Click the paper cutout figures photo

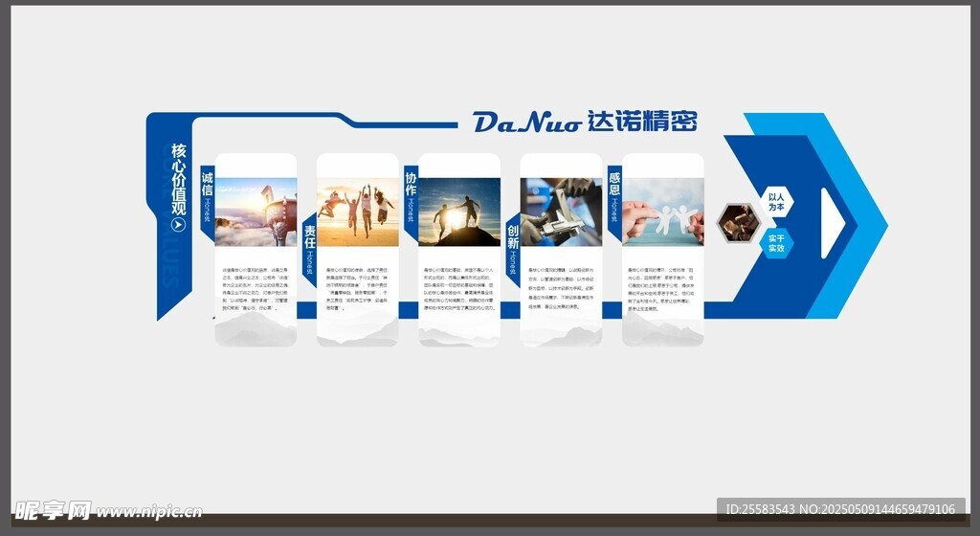click(x=662, y=212)
